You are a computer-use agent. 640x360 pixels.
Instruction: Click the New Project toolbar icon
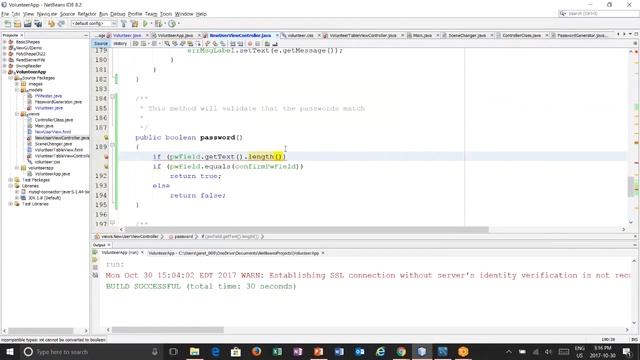point(18,24)
